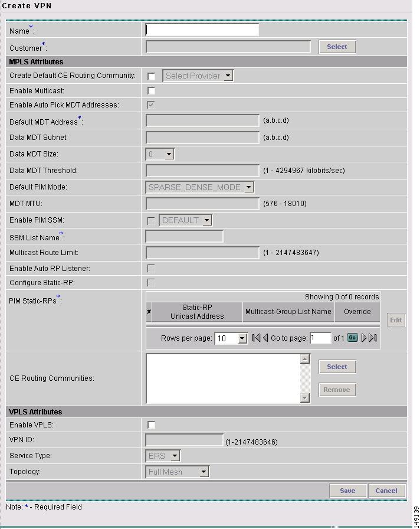The width and height of the screenshot is (420, 529).
Task: Toggle Enable Auto RP Listener checkbox
Action: point(151,269)
